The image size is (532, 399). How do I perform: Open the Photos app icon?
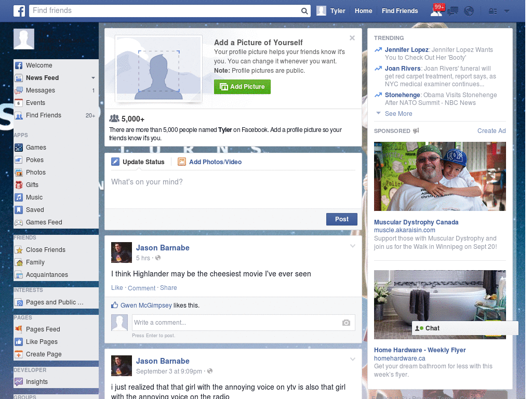tap(19, 172)
